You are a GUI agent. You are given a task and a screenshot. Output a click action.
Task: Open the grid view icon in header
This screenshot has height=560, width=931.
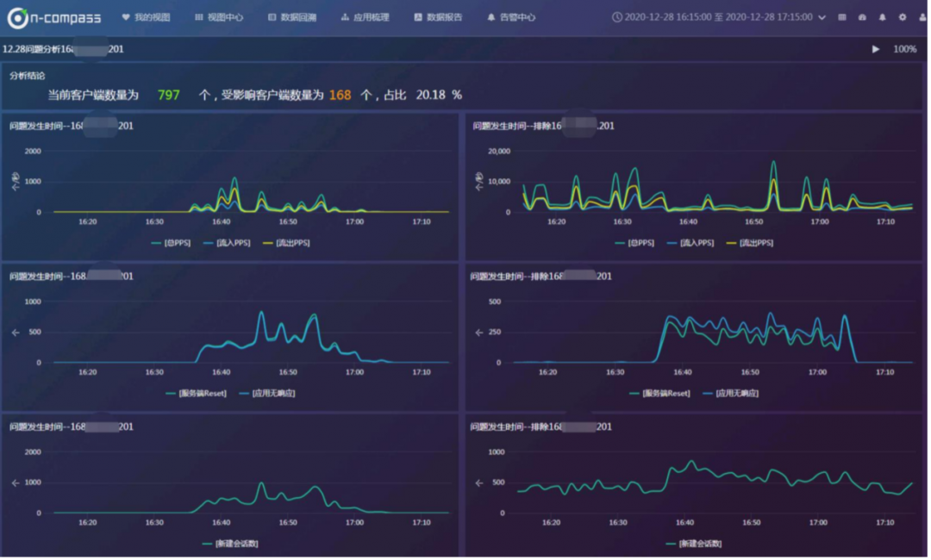[x=842, y=17]
